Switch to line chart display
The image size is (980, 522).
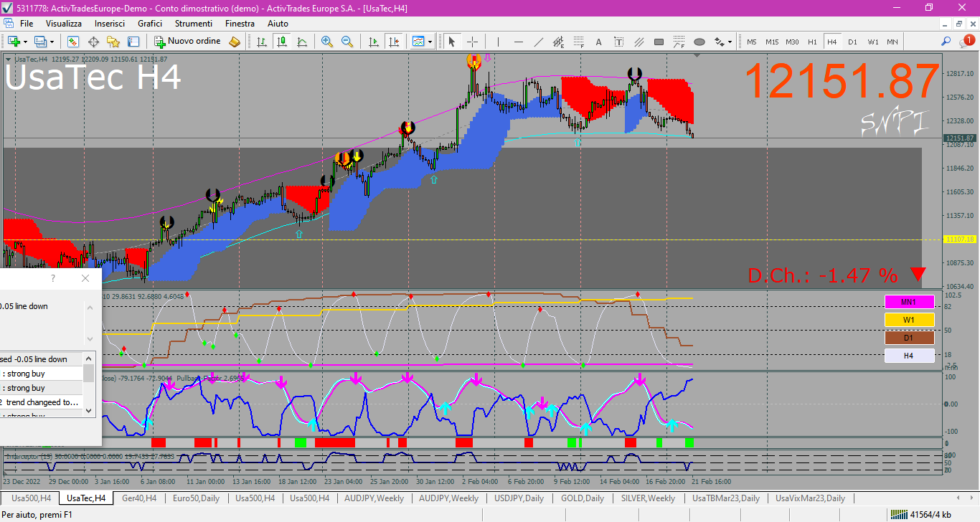pyautogui.click(x=303, y=42)
